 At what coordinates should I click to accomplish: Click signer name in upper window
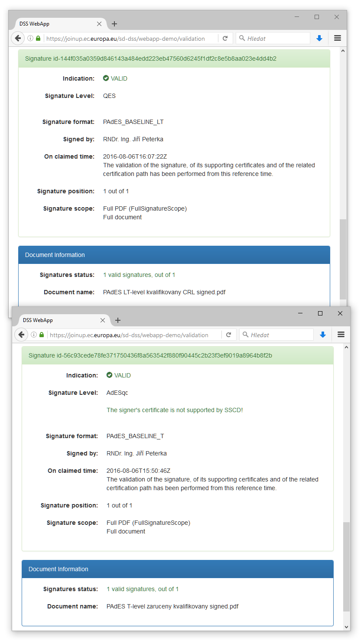133,139
